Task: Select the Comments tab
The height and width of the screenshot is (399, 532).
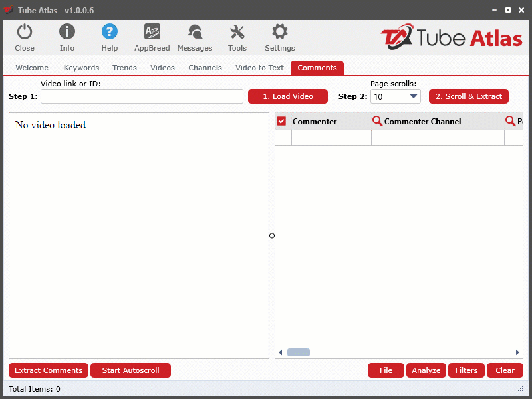Action: tap(317, 68)
